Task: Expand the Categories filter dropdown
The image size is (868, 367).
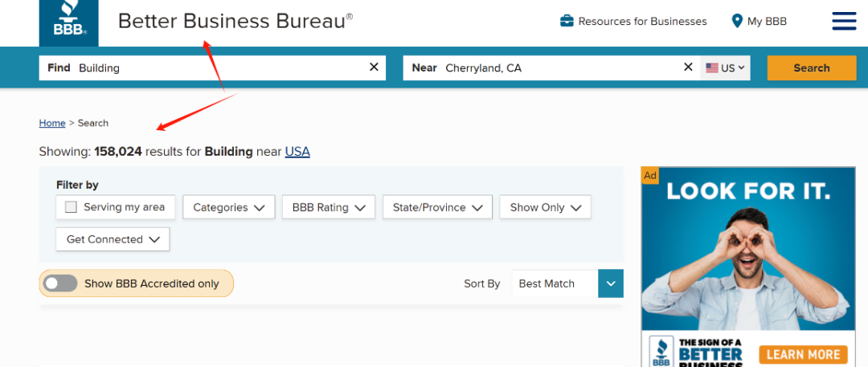Action: click(229, 207)
